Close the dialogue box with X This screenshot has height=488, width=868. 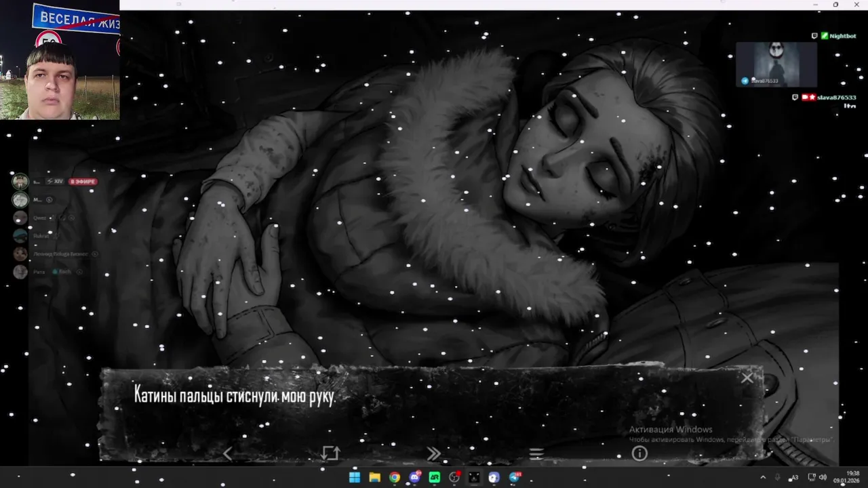(747, 378)
